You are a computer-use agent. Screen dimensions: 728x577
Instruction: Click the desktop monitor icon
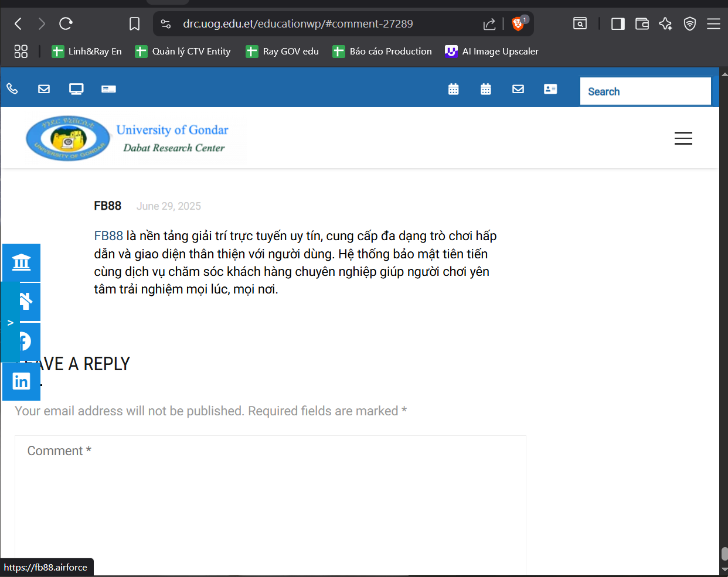coord(76,88)
